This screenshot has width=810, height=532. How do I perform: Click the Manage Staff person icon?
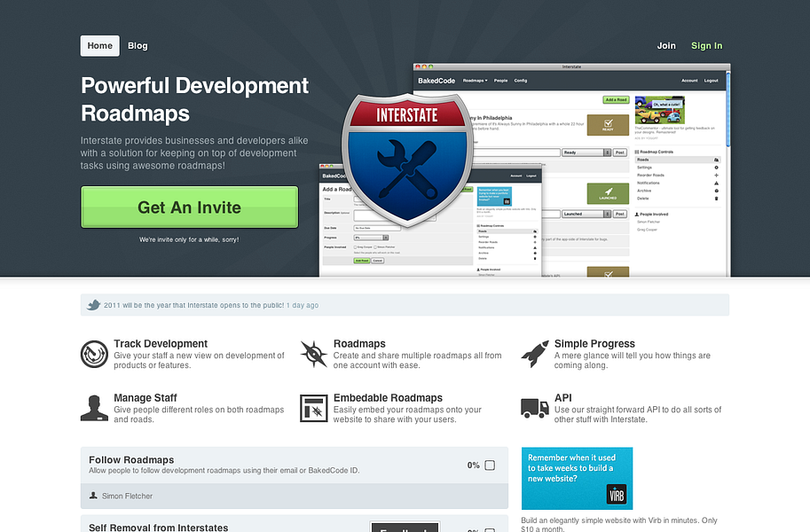[94, 408]
